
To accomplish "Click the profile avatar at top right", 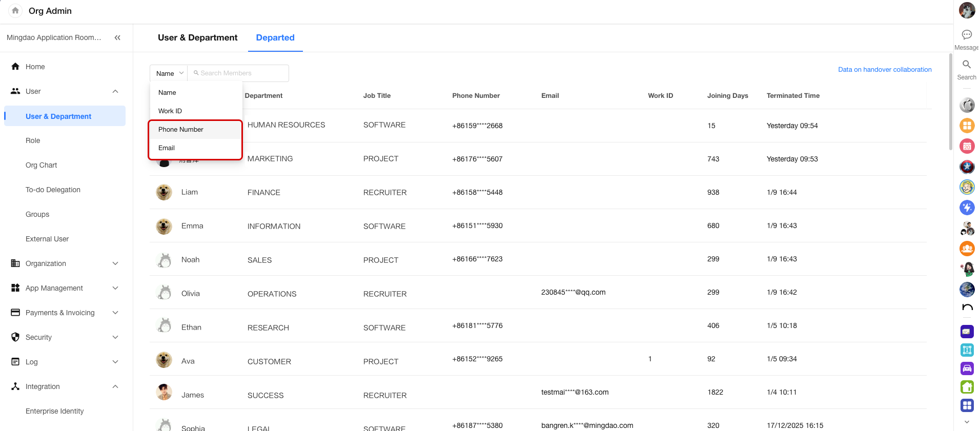I will (x=967, y=10).
